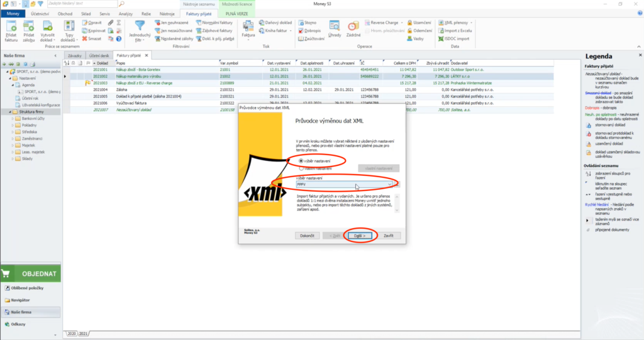This screenshot has height=340, width=644.
Task: Switch to the Nástroje ribbon tab
Action: click(x=167, y=14)
